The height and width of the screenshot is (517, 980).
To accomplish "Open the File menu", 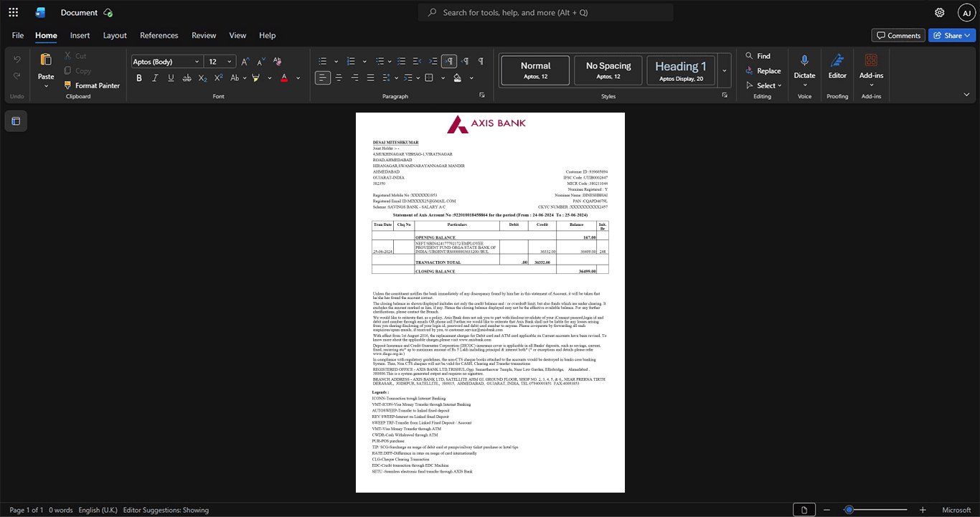I will point(18,35).
